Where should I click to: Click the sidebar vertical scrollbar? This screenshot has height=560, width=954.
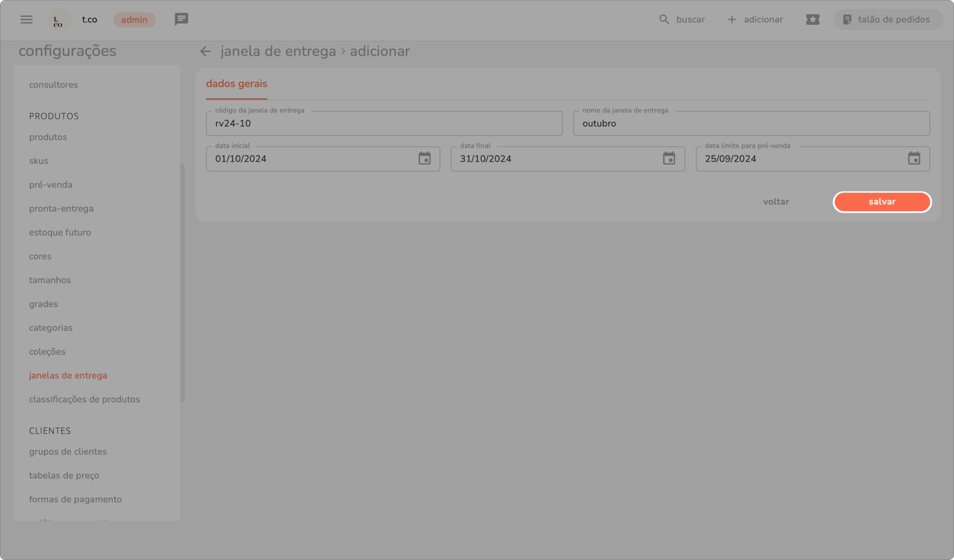point(182,282)
